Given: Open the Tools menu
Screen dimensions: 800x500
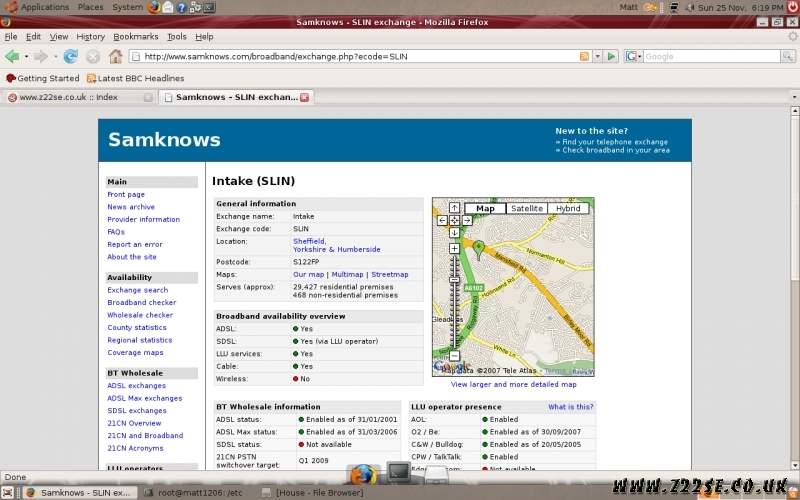Looking at the screenshot, I should pos(177,37).
